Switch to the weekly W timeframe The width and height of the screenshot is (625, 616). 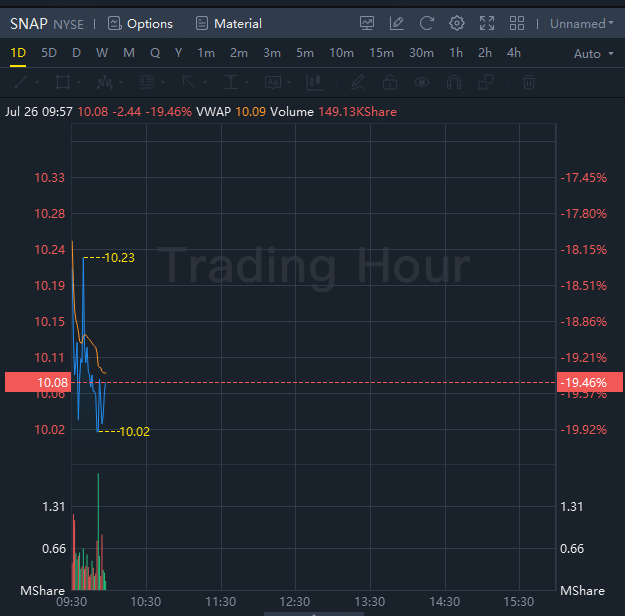[x=102, y=53]
